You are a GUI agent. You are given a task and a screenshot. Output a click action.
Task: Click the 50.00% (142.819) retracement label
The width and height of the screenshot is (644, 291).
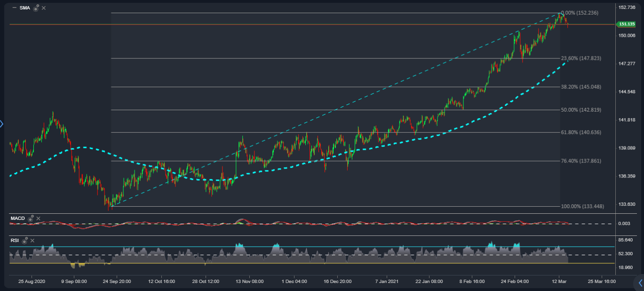581,110
